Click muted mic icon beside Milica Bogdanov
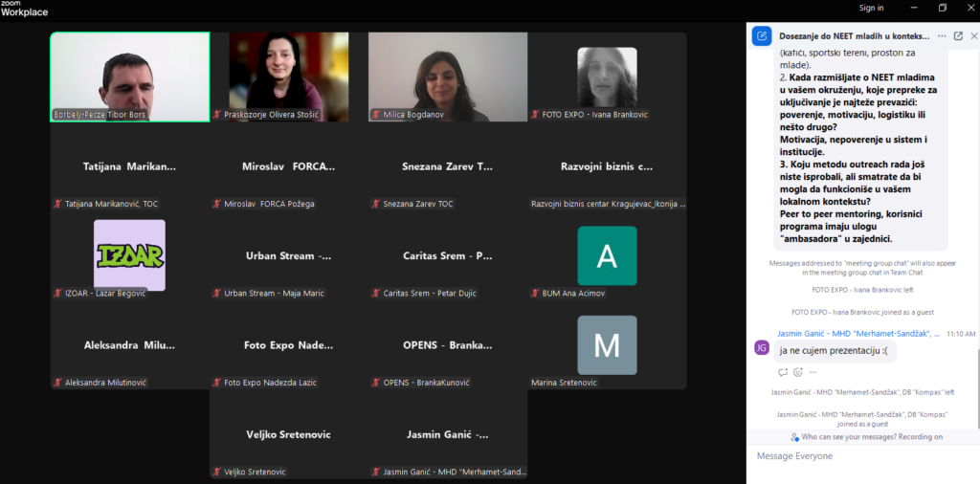This screenshot has height=484, width=980. click(x=376, y=115)
